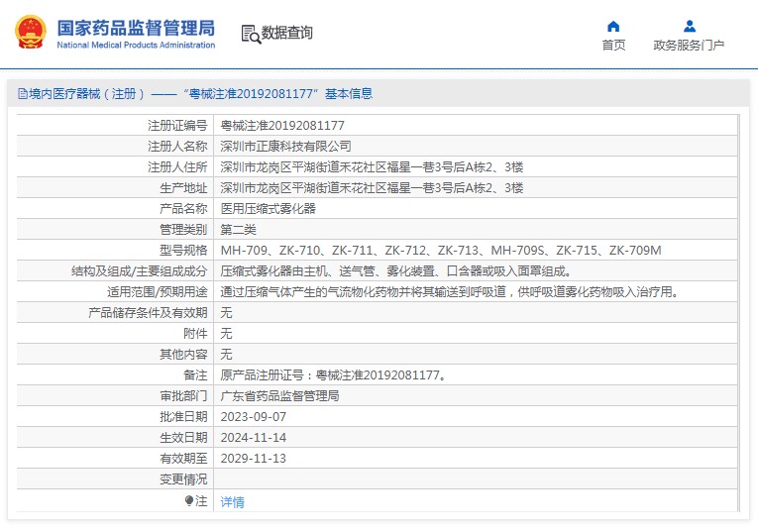Viewport: 758px width, 532px height.
Task: Click the national emblem logo icon
Action: [x=31, y=32]
